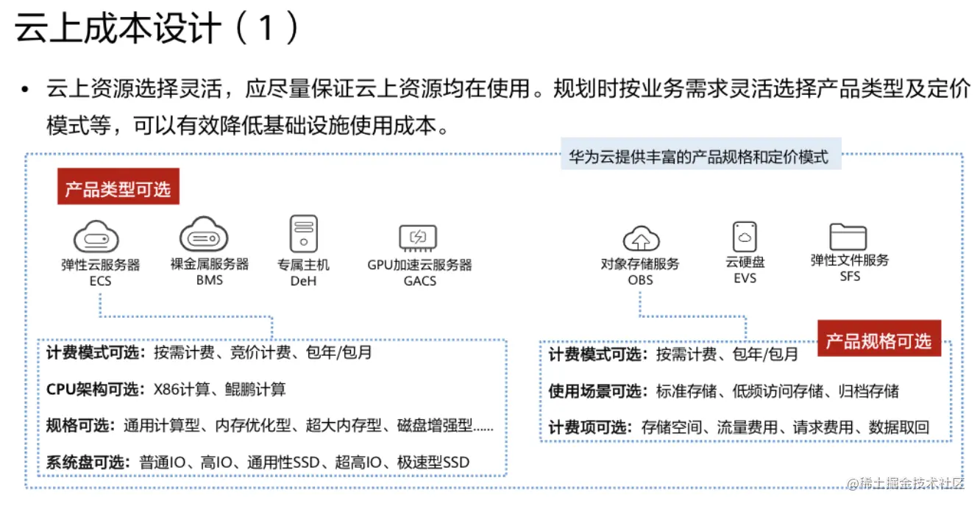Click the text 对象存储服务 OBS
The height and width of the screenshot is (506, 980).
tap(640, 271)
